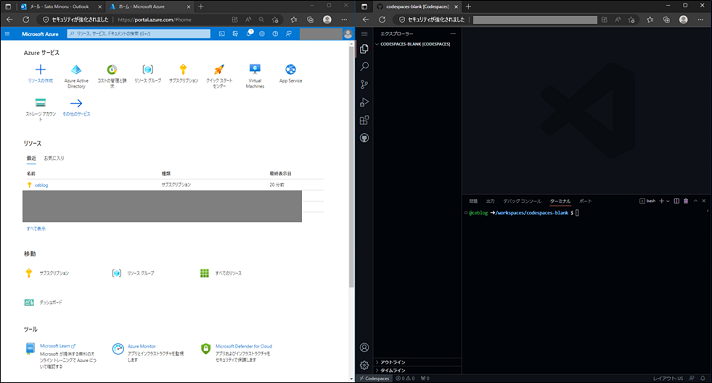This screenshot has height=383, width=712.
Task: Open Microsoft Learn tool link
Action: pyautogui.click(x=58, y=346)
